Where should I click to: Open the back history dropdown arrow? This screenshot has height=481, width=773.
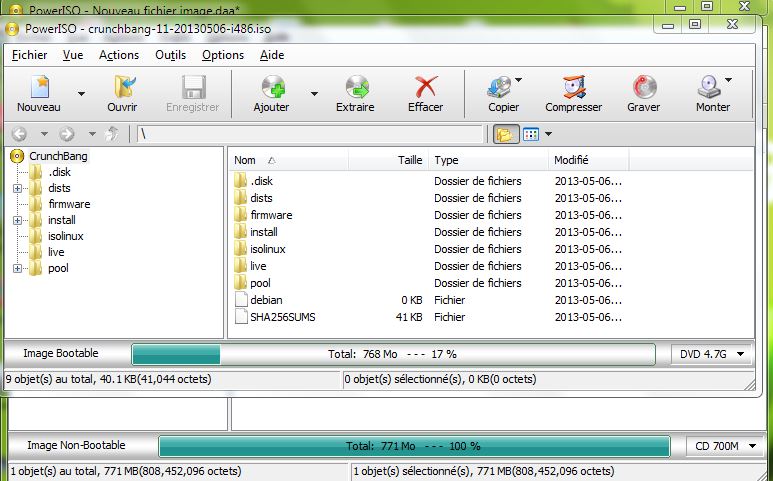44,134
